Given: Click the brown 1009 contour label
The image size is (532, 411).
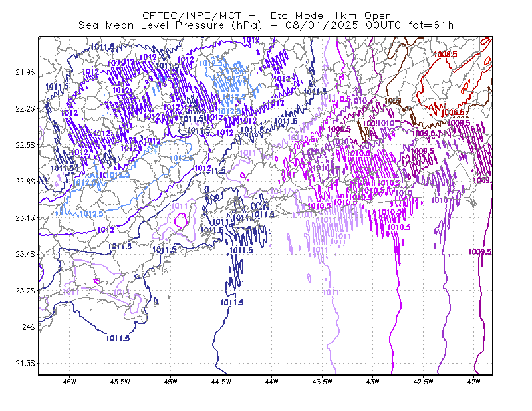Looking at the screenshot, I should tap(393, 101).
